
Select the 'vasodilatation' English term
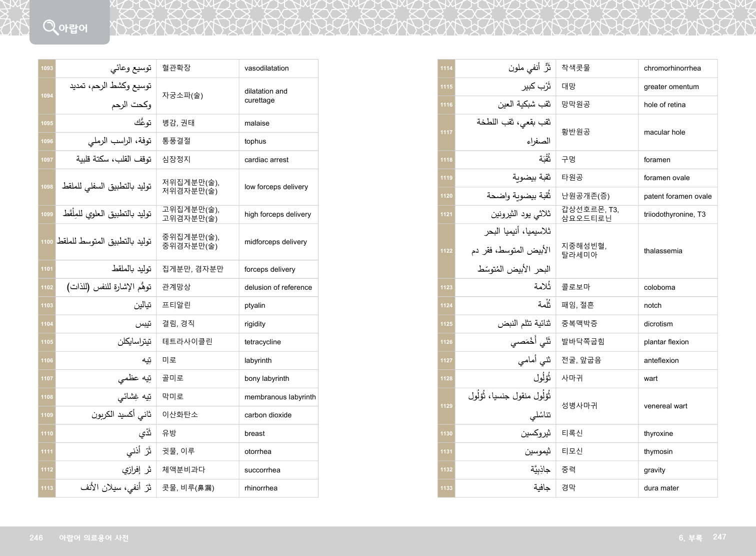266,68
